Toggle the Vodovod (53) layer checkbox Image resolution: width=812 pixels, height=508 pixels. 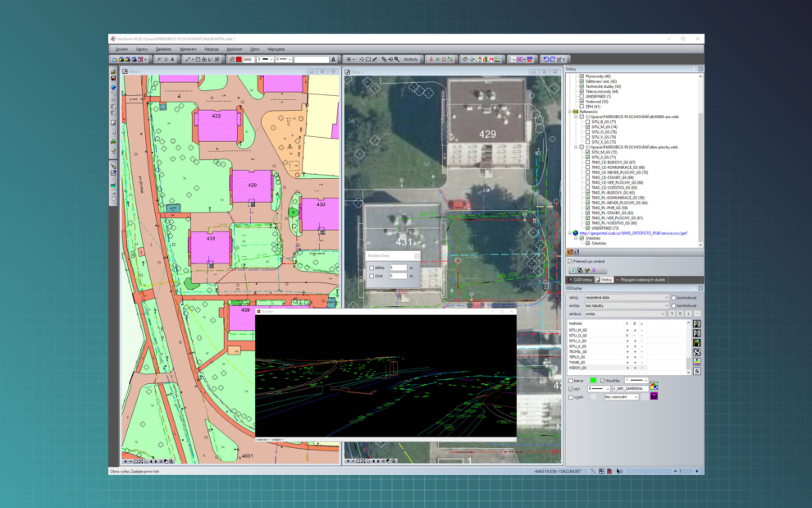click(582, 102)
